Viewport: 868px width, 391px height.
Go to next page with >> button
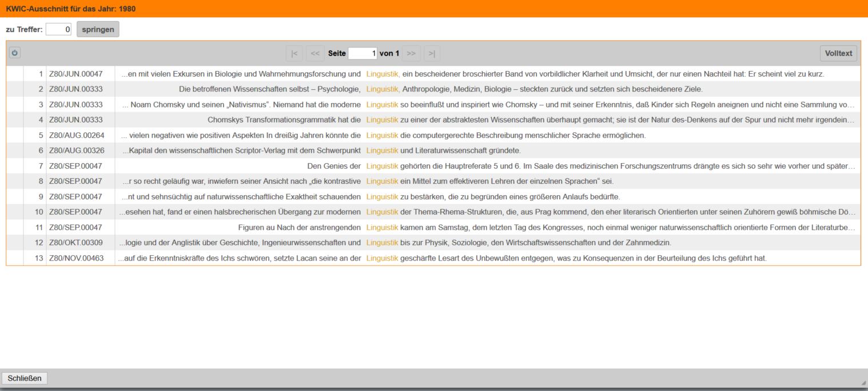411,53
